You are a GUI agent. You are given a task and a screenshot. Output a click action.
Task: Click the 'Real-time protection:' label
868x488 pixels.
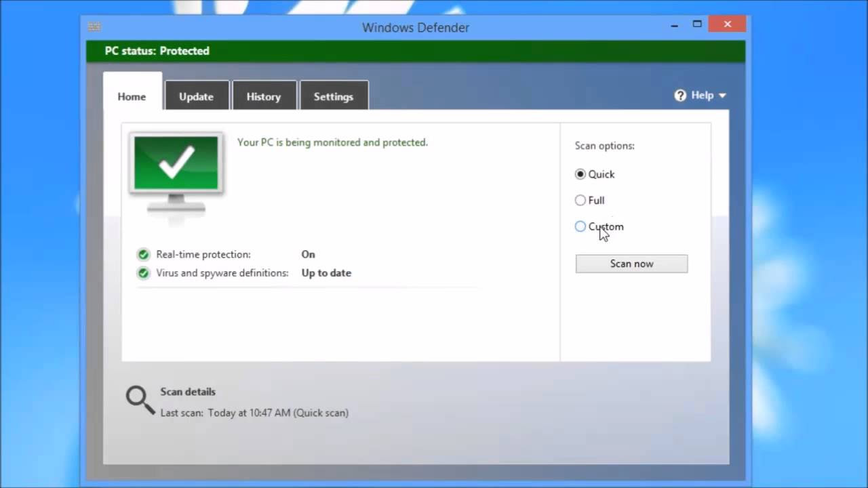point(203,255)
